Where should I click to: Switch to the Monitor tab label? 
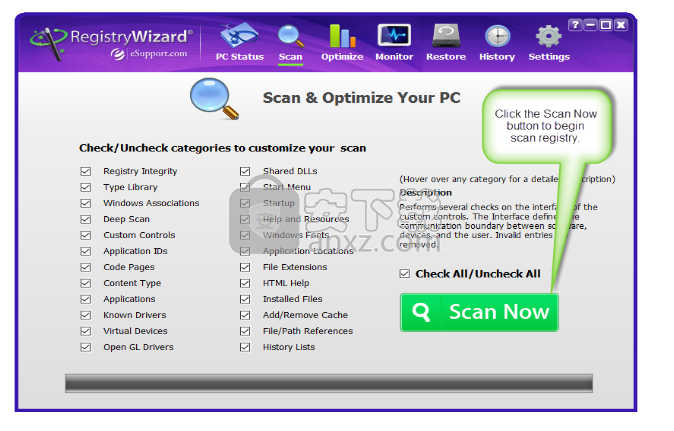click(x=394, y=57)
